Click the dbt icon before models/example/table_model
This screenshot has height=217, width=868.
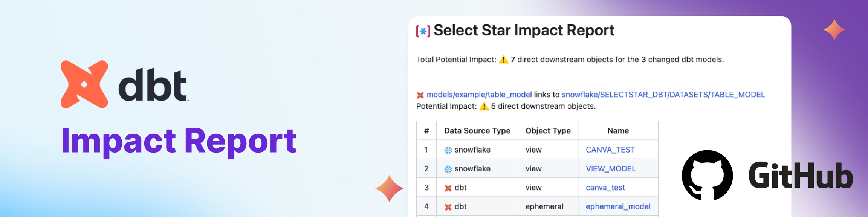tap(420, 95)
